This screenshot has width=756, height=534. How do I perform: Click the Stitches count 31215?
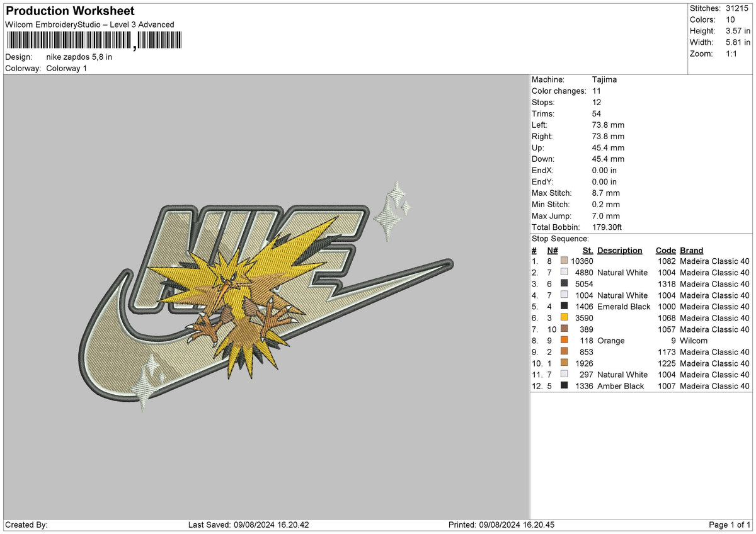(738, 8)
